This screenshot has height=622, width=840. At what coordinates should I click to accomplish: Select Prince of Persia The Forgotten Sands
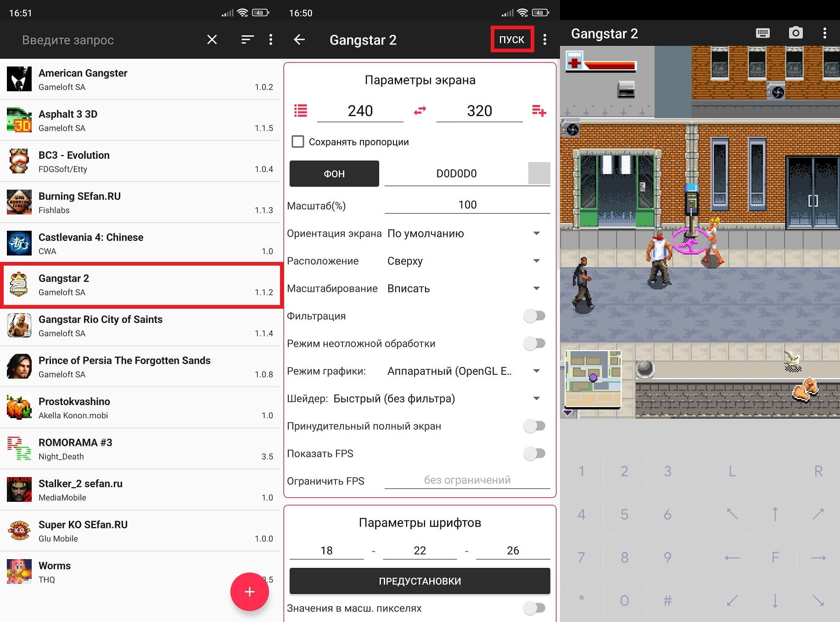tap(140, 367)
